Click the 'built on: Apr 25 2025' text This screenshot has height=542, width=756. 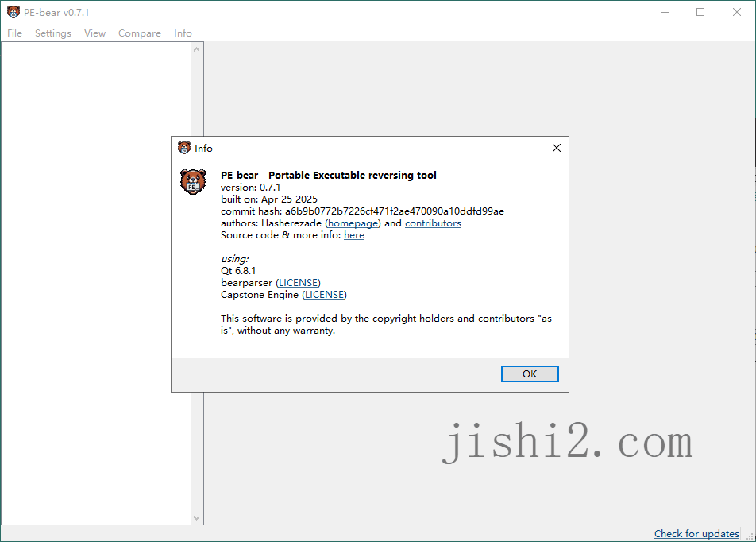[269, 199]
